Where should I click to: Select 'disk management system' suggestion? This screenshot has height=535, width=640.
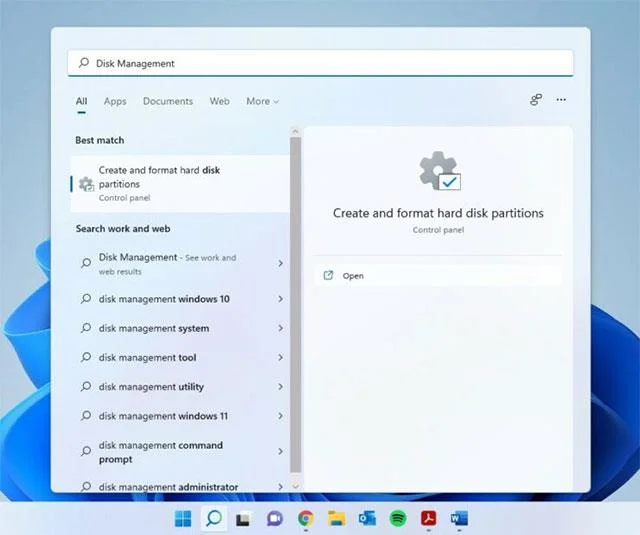[x=180, y=328]
